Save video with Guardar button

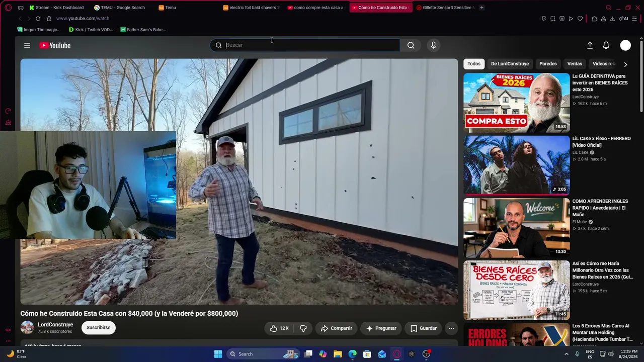423,328
